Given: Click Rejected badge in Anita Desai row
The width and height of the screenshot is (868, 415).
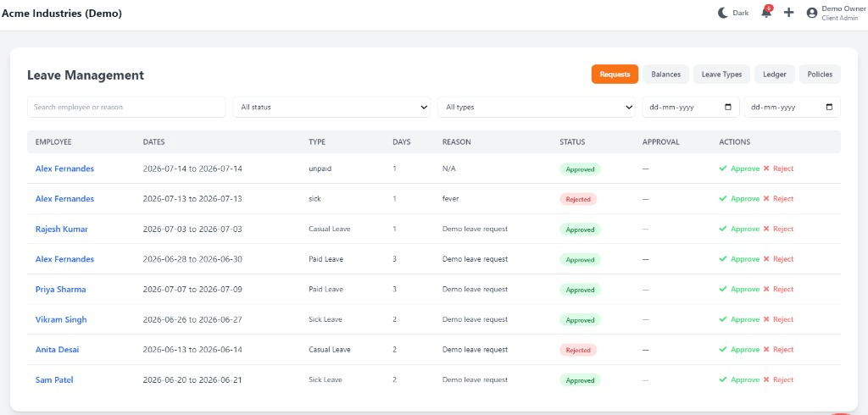Looking at the screenshot, I should (x=578, y=350).
